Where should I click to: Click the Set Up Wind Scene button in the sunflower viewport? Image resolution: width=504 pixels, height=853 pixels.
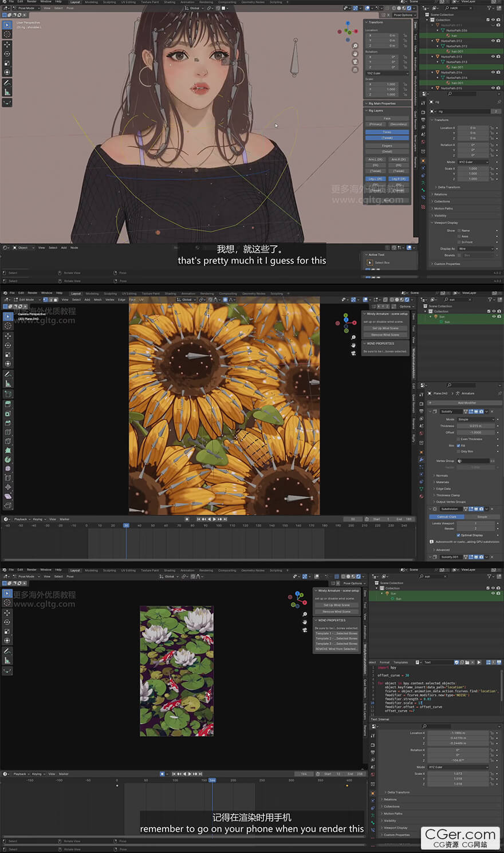[385, 328]
